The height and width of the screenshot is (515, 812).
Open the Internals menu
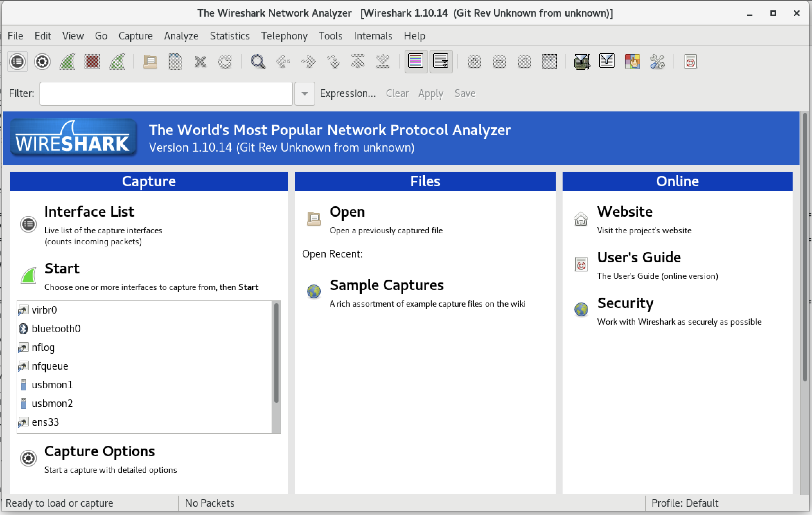pyautogui.click(x=373, y=36)
